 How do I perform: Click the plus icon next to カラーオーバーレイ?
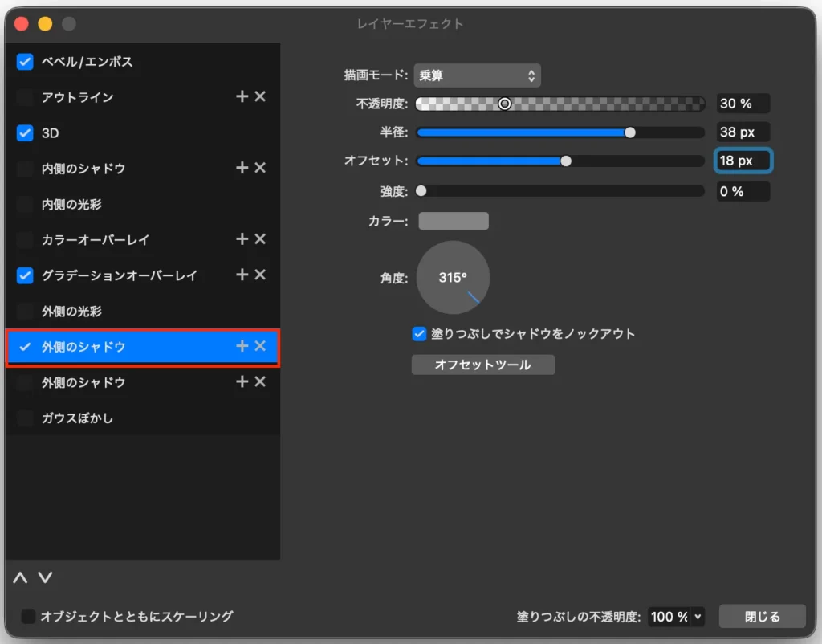242,239
